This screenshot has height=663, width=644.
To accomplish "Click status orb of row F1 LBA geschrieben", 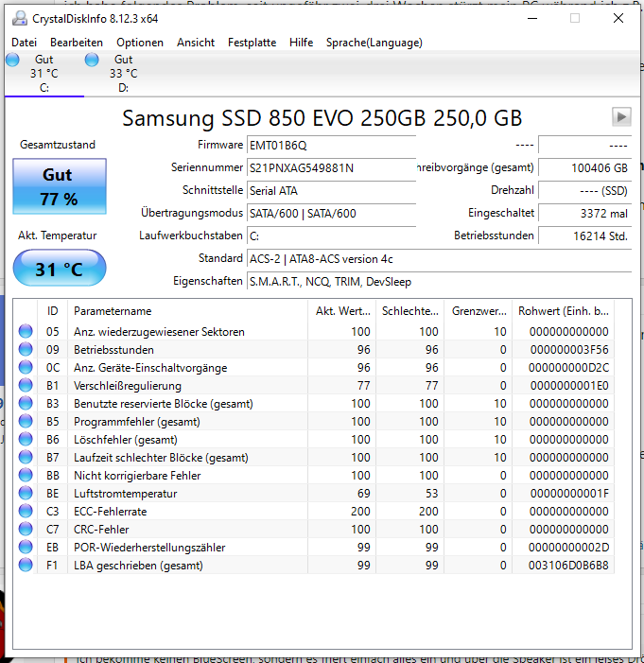I will coord(26,565).
